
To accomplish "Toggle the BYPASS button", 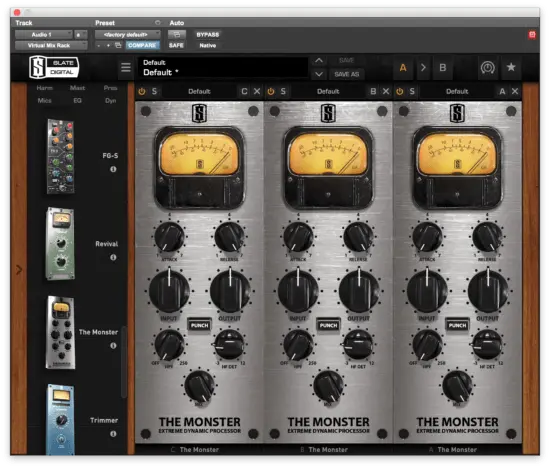I will pyautogui.click(x=208, y=34).
